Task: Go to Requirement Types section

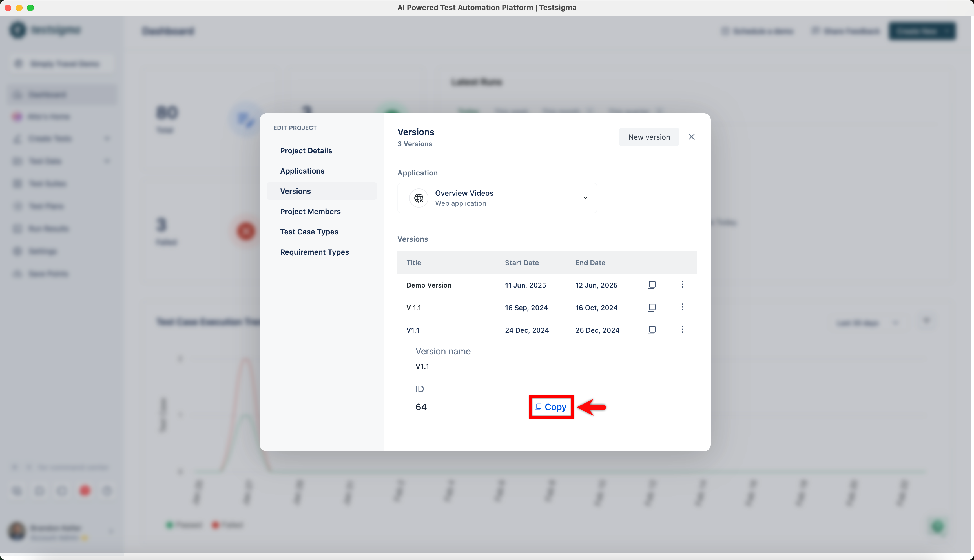Action: coord(314,252)
